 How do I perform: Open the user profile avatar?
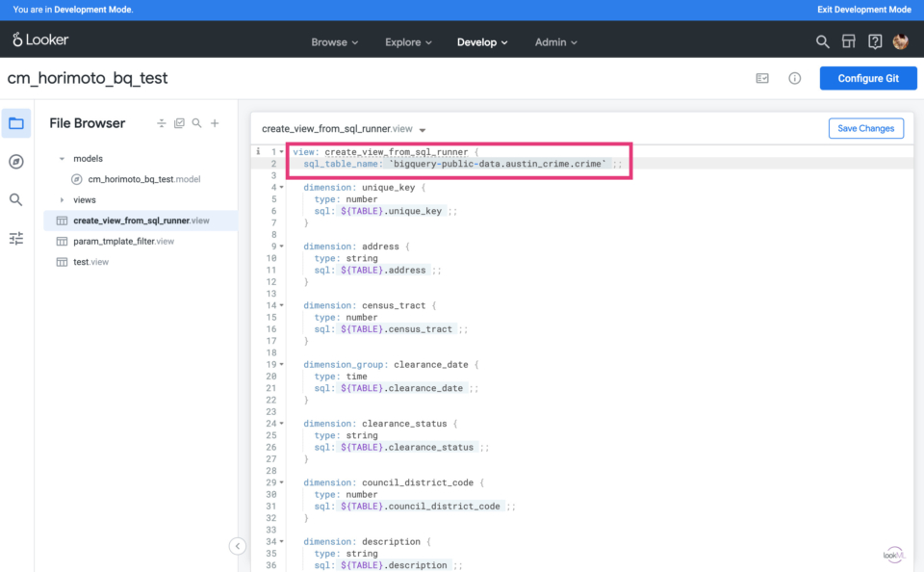pos(901,41)
